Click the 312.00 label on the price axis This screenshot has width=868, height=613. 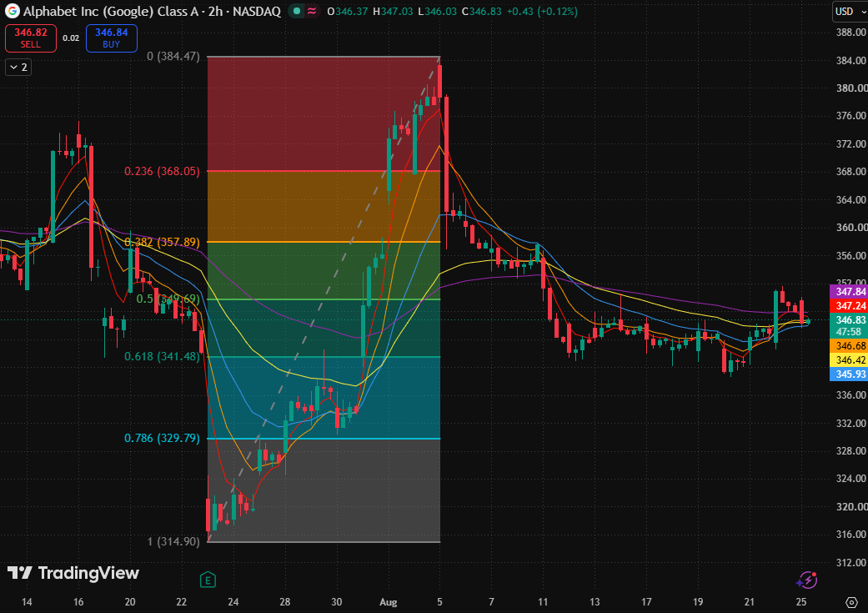pos(850,563)
